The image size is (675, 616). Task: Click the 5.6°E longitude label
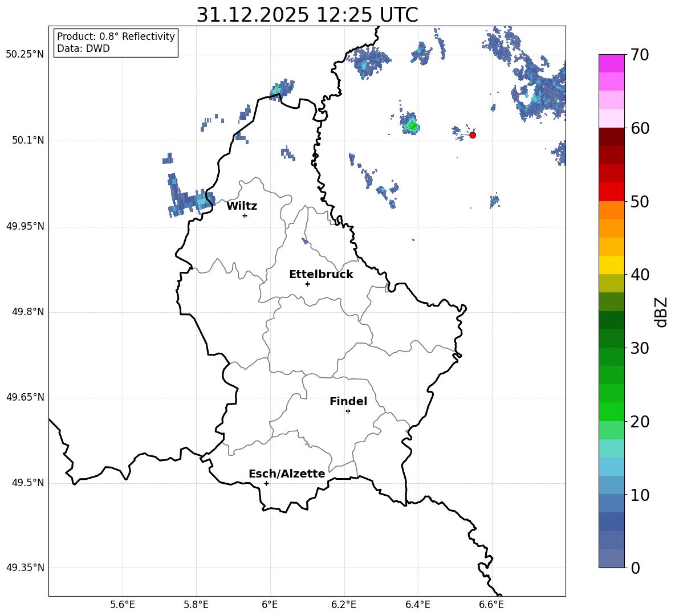click(123, 605)
